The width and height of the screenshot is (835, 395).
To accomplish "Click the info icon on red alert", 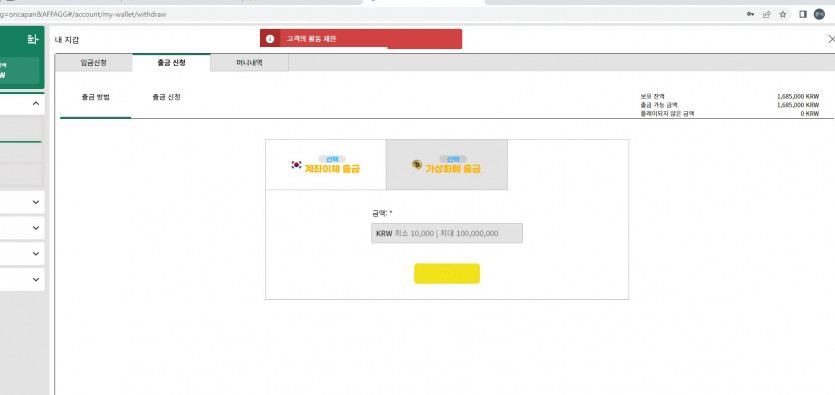I will point(270,39).
